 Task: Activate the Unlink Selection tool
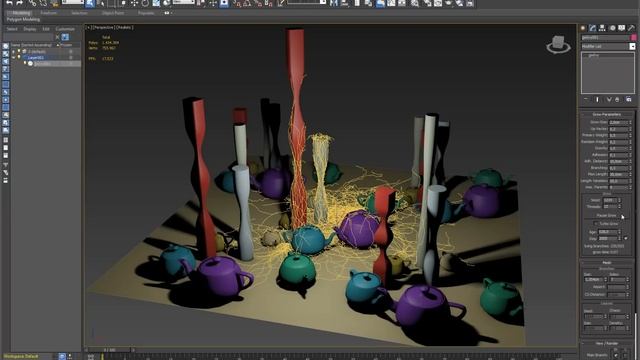(x=43, y=3)
